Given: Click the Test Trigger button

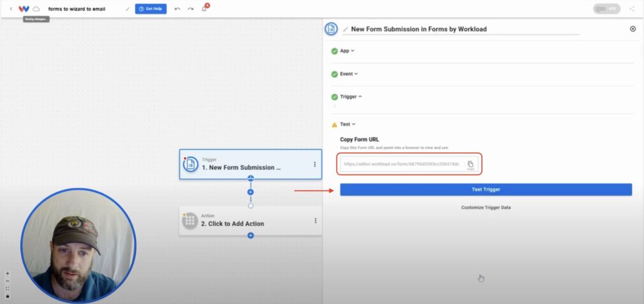Looking at the screenshot, I should click(486, 190).
